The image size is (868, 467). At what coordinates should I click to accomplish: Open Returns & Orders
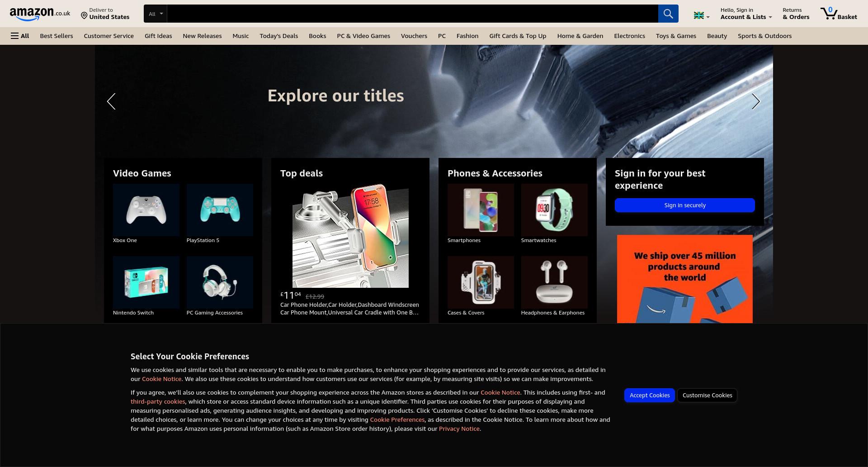796,14
